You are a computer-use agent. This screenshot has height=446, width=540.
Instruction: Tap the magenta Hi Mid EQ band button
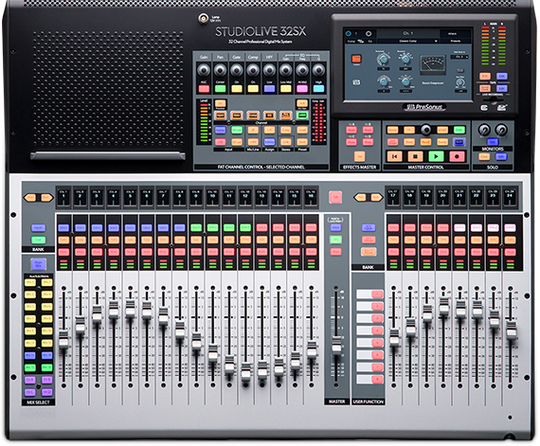click(302, 89)
